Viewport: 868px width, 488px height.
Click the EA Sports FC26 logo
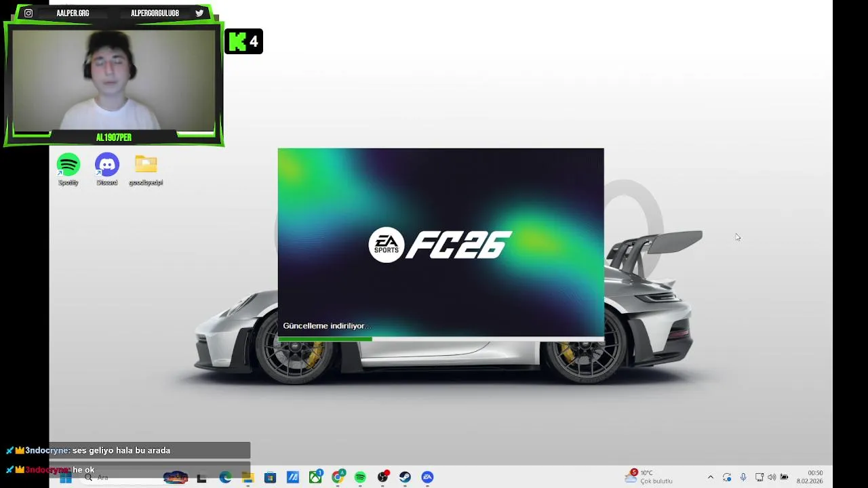coord(440,245)
